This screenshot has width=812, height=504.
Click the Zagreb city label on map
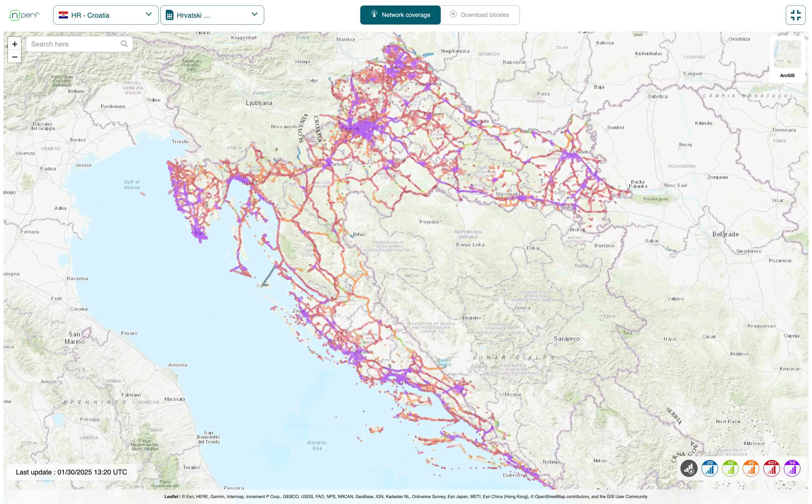click(x=349, y=129)
